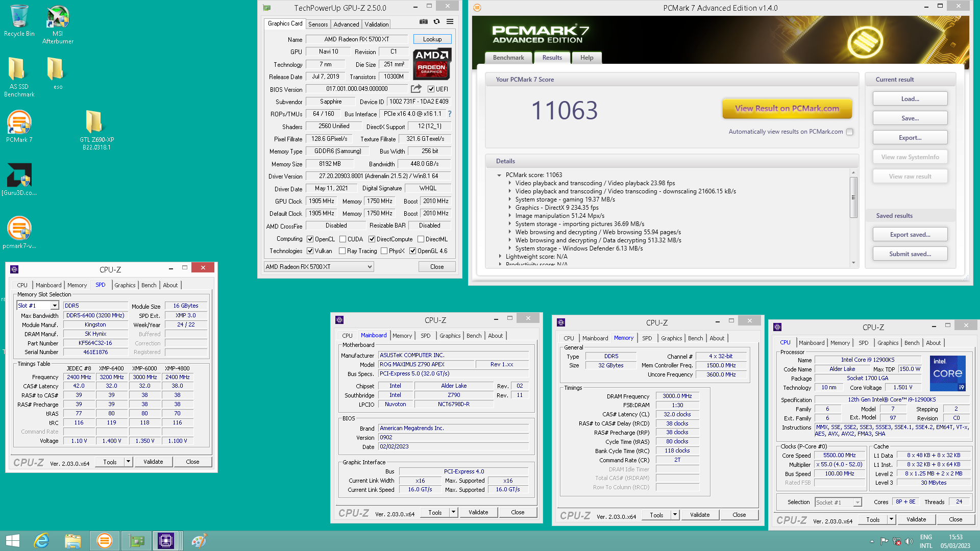
Task: Toggle the Vulkan checkbox
Action: (310, 251)
